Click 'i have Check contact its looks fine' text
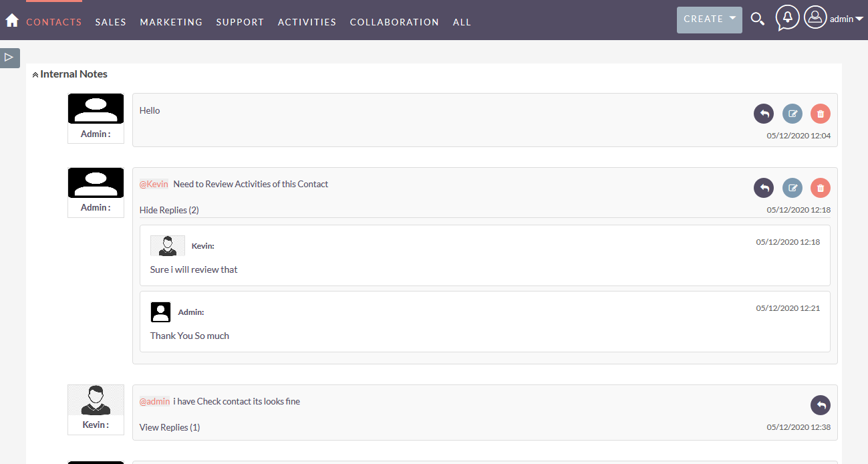The height and width of the screenshot is (464, 868). click(x=237, y=401)
